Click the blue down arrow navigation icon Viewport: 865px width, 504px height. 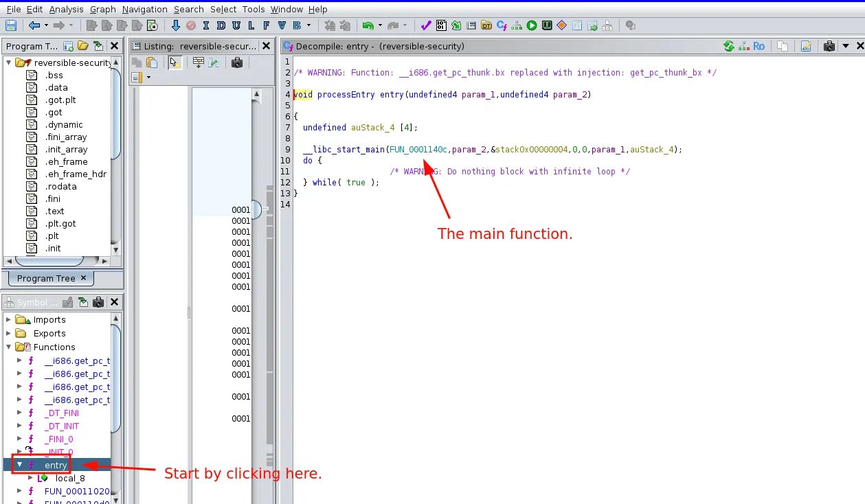pos(175,25)
